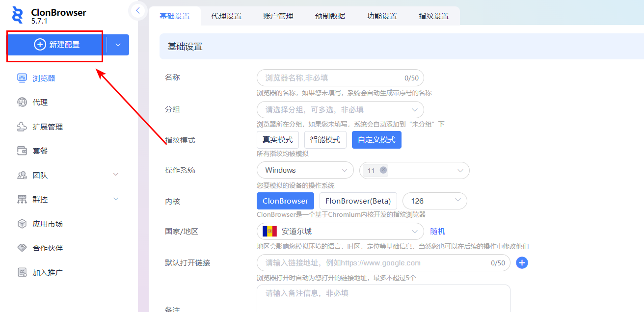Select 智能模式 fingerprint mode
644x312 pixels.
325,140
